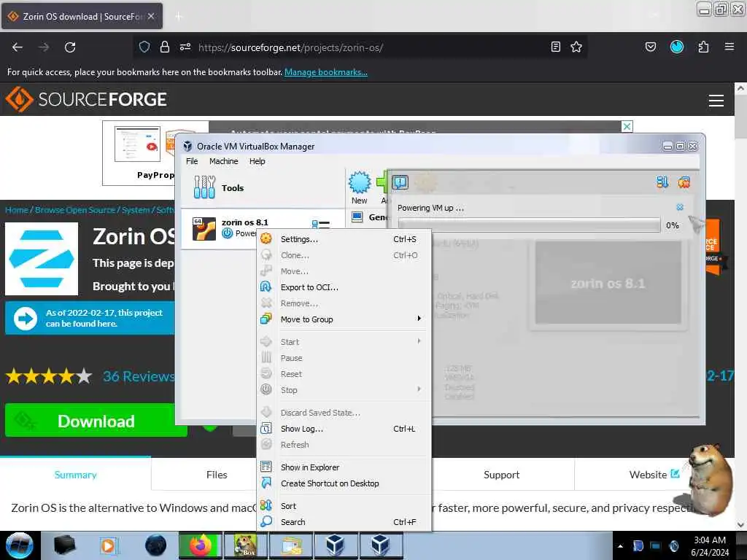Open a new Firefox tab
The height and width of the screenshot is (560, 747).
[178, 16]
